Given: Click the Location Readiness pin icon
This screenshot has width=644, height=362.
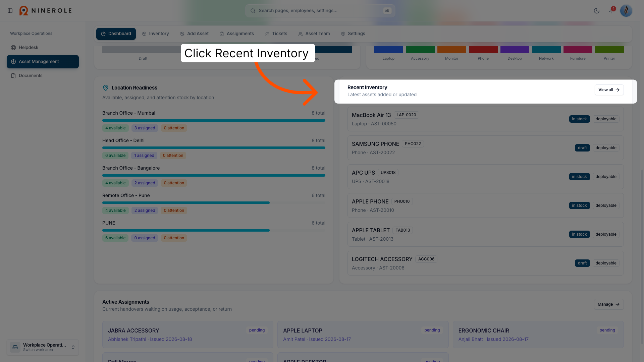Looking at the screenshot, I should 105,88.
